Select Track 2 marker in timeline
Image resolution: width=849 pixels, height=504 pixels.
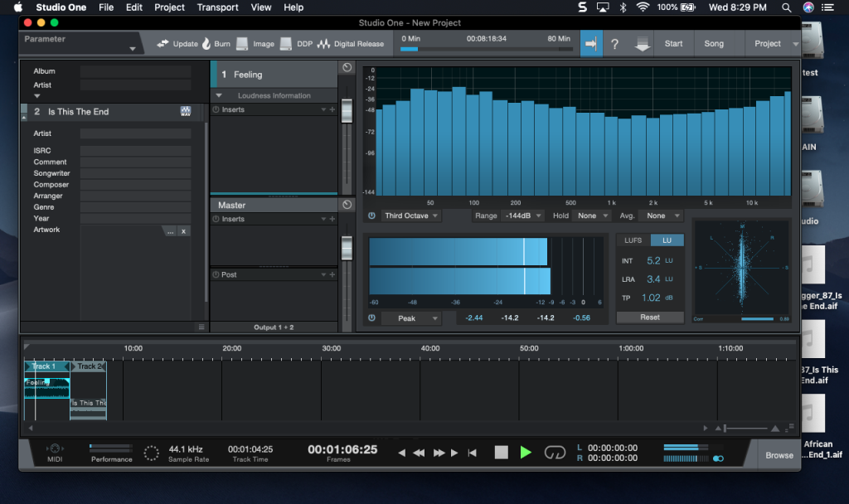click(x=90, y=366)
